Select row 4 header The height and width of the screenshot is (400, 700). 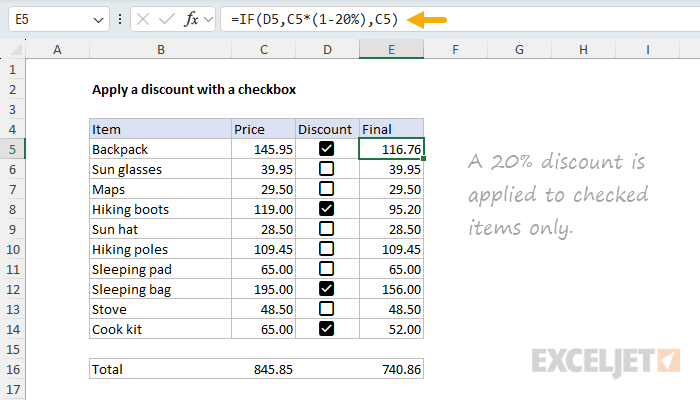click(12, 129)
